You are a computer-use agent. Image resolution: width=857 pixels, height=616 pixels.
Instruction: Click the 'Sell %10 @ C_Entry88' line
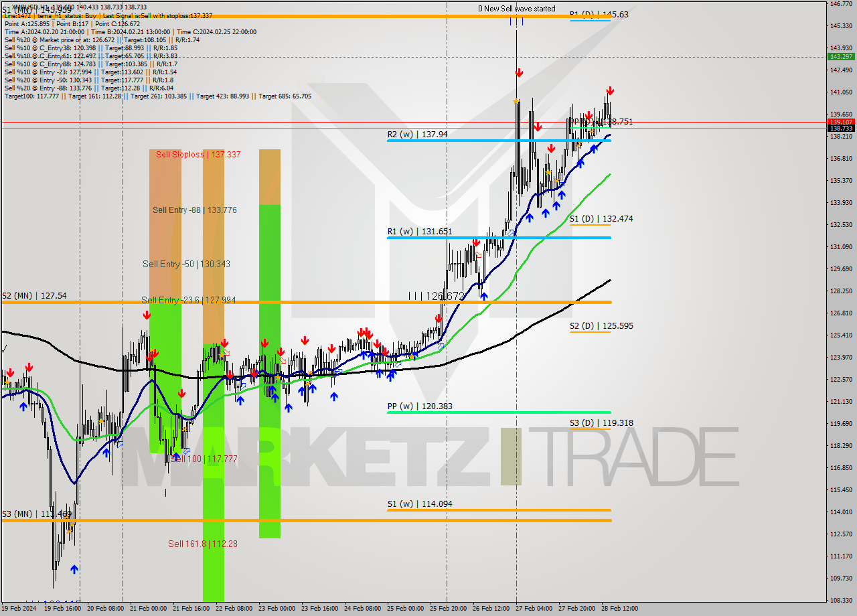point(90,64)
